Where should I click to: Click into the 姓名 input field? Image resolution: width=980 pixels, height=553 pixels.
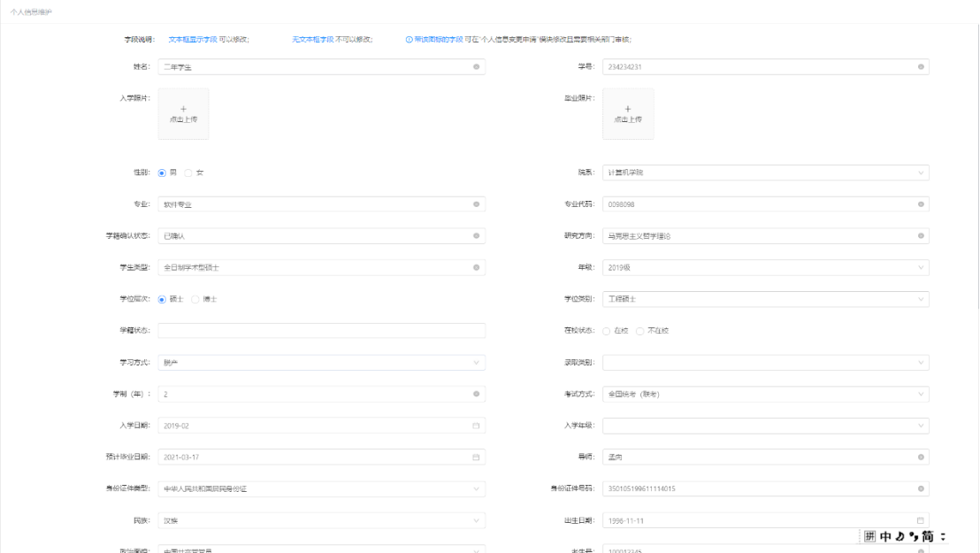[x=321, y=67]
